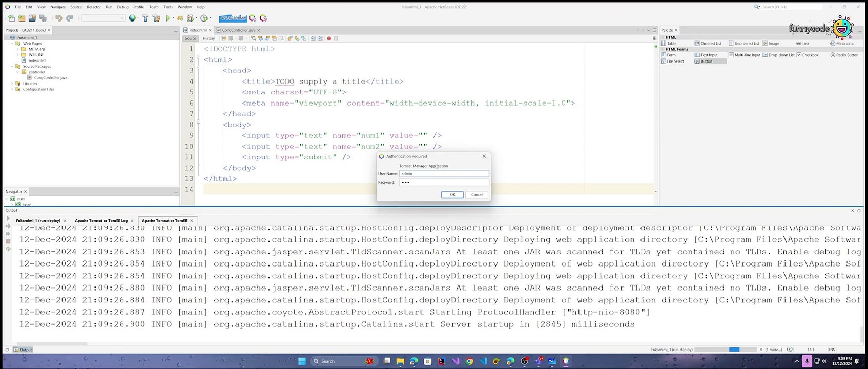Expand the META-INF folder node
This screenshot has width=868, height=369.
(17, 49)
